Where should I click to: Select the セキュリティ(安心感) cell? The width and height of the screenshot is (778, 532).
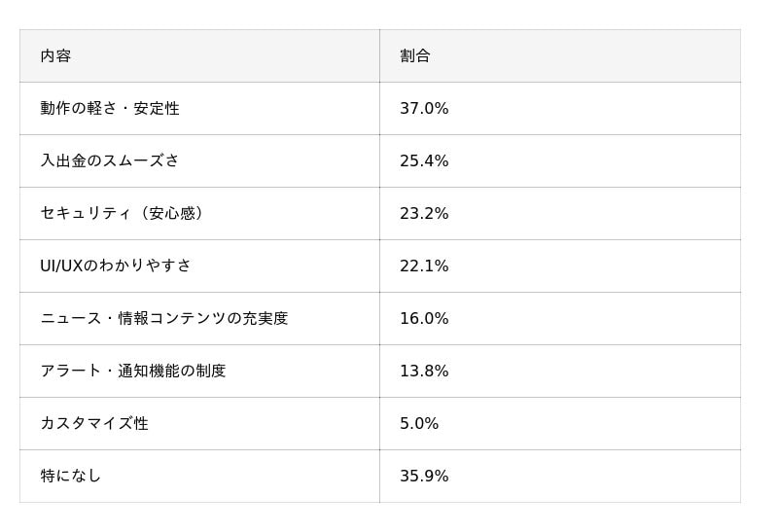pos(123,214)
